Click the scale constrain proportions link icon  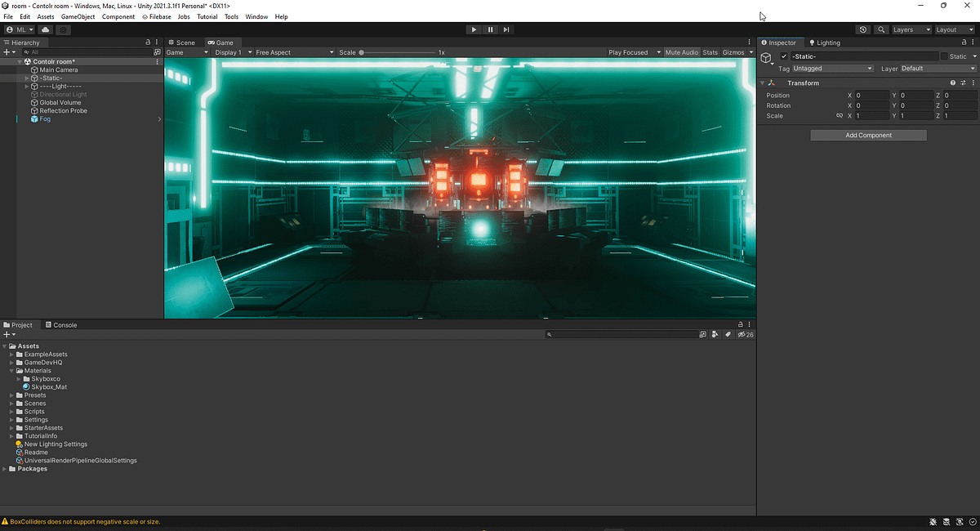[x=839, y=116]
